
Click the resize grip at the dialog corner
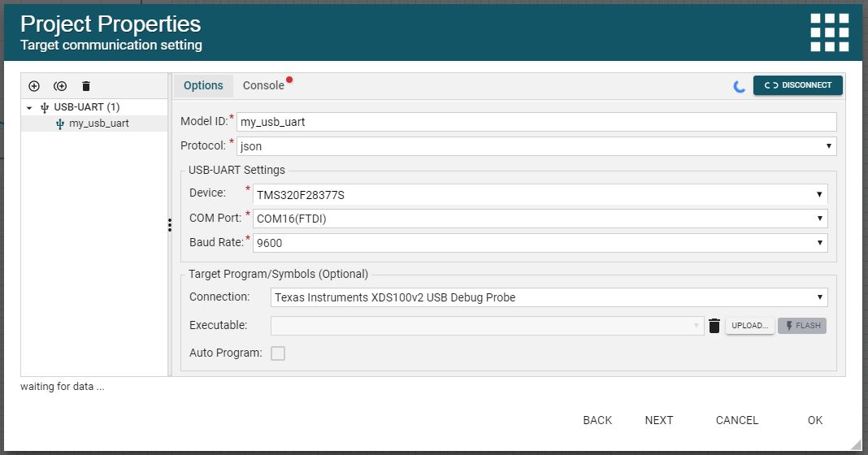point(857,444)
